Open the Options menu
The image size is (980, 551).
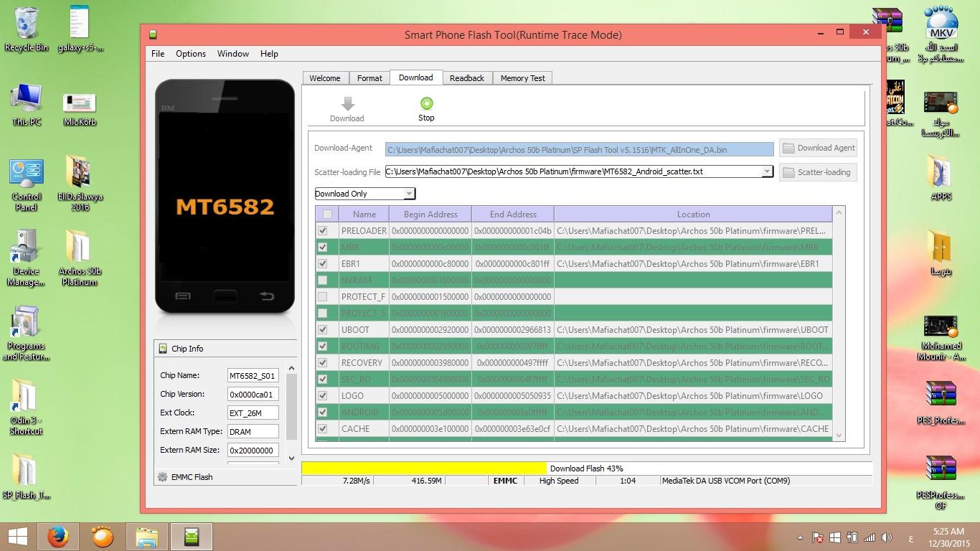[191, 54]
